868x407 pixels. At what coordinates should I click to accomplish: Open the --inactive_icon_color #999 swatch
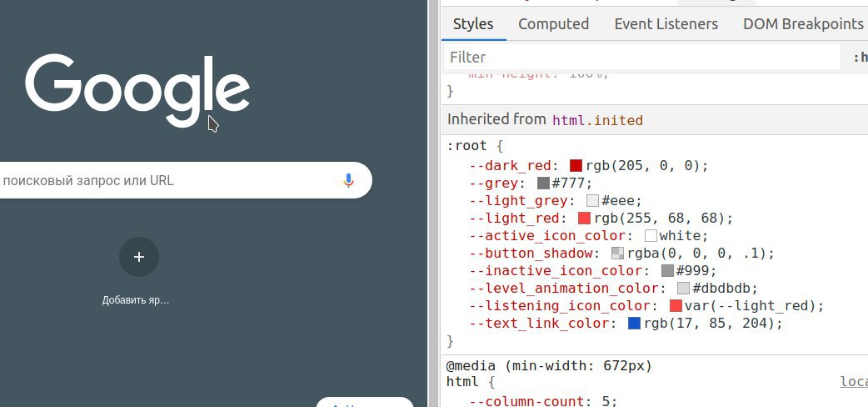tap(667, 270)
